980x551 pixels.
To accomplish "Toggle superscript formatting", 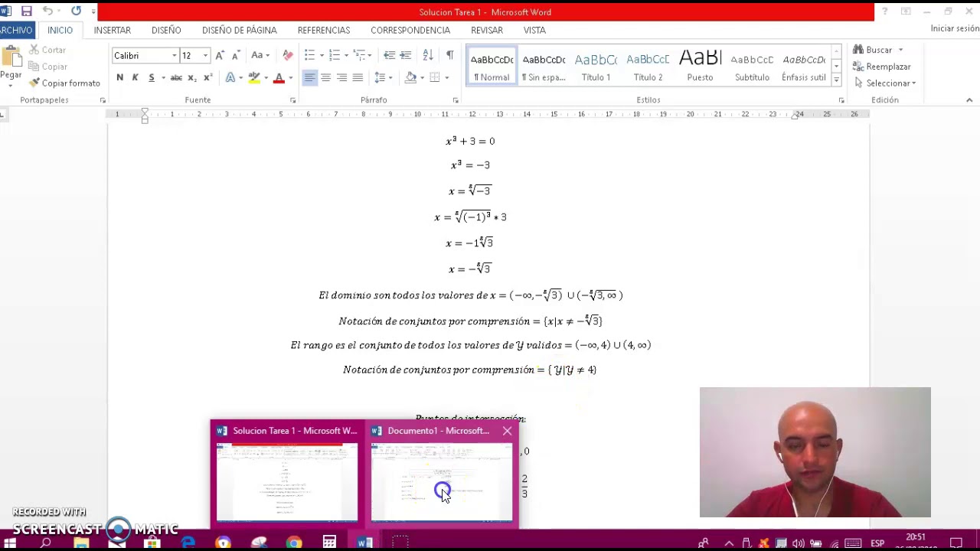I will (207, 77).
